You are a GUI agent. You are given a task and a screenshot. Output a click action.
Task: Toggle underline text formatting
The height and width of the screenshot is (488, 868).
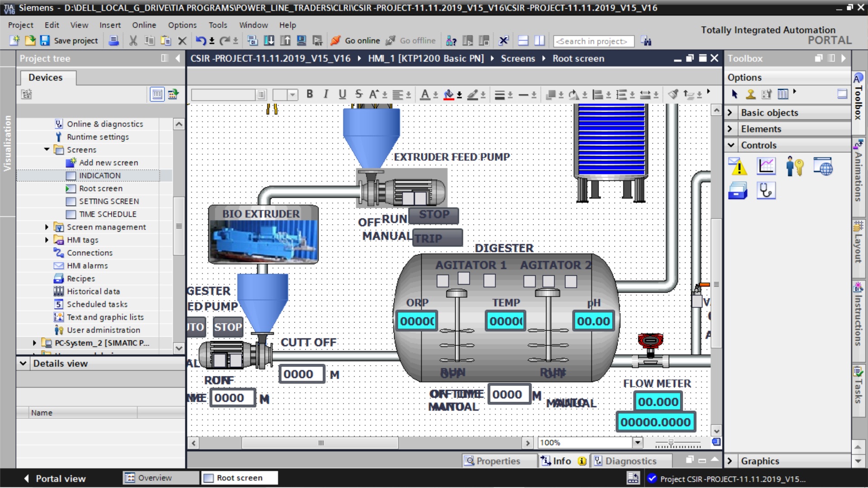[x=342, y=94]
